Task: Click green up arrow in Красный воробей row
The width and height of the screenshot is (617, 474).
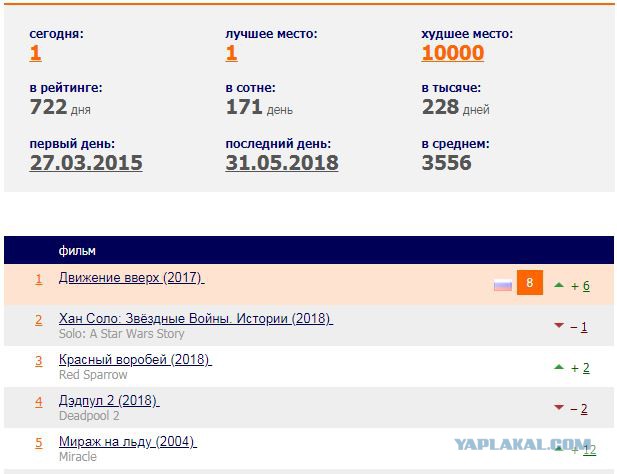Action: click(x=559, y=367)
